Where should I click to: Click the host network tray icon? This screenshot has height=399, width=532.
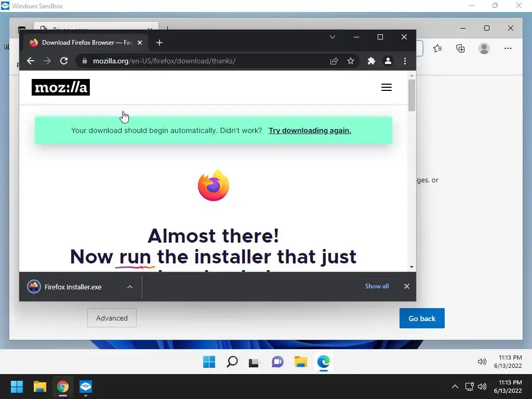(469, 387)
